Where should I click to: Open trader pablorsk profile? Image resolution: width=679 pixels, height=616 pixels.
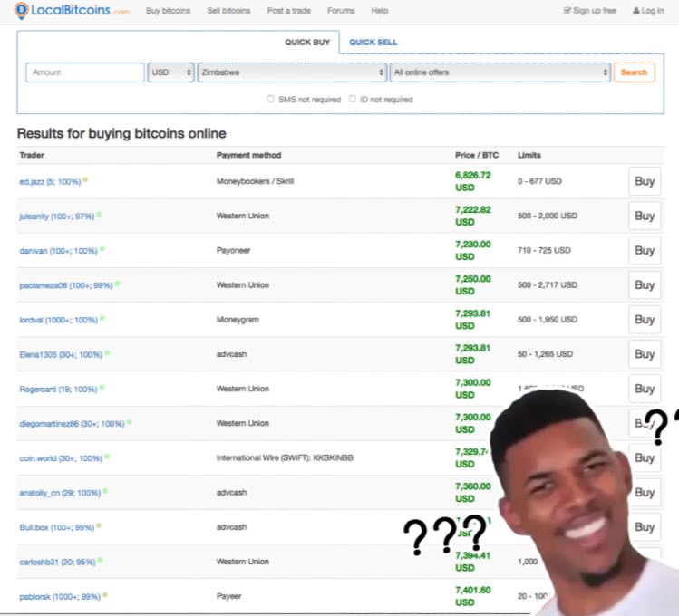60,597
